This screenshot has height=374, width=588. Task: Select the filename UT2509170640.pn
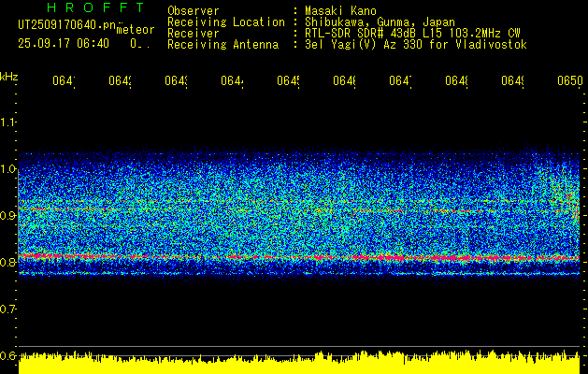pyautogui.click(x=66, y=25)
